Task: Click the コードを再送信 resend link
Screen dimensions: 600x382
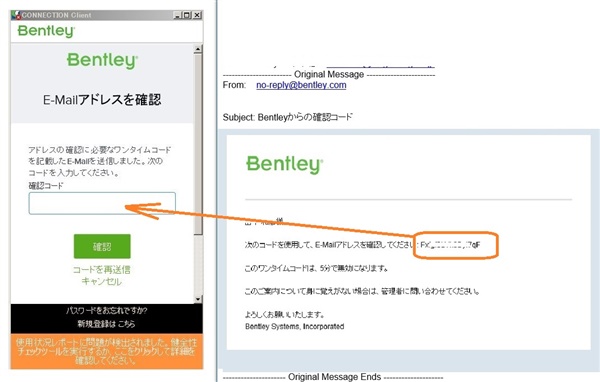Action: (x=102, y=270)
